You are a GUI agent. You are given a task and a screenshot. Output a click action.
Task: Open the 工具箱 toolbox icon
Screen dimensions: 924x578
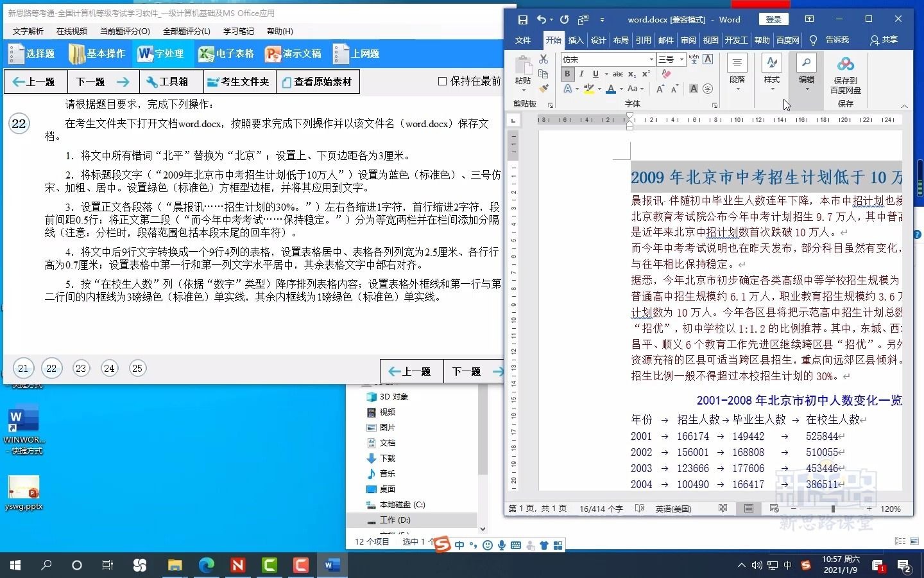[169, 82]
